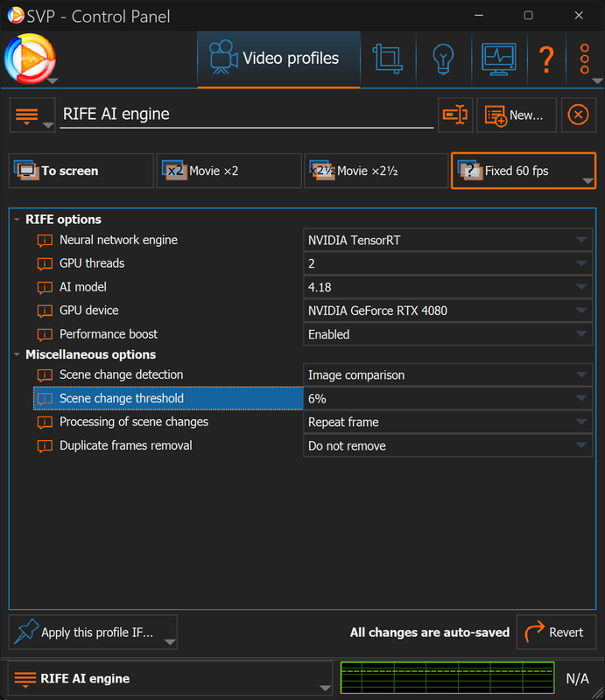The height and width of the screenshot is (700, 605).
Task: Select the Scene change detection row label
Action: 122,374
